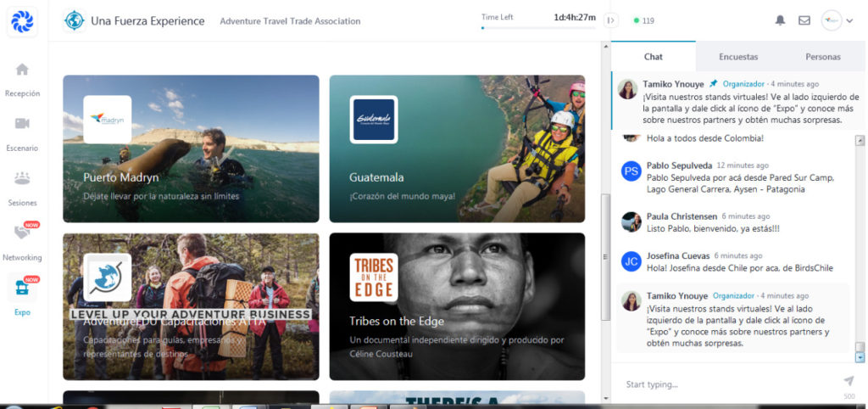Image resolution: width=868 pixels, height=409 pixels.
Task: Click Josefina Cuevas JC avatar
Action: [x=631, y=261]
